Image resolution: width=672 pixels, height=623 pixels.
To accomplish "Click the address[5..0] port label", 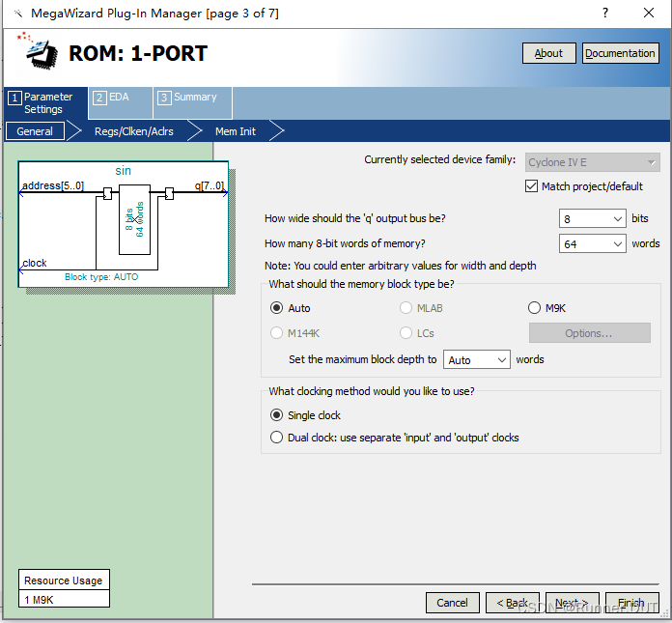I will coord(53,185).
